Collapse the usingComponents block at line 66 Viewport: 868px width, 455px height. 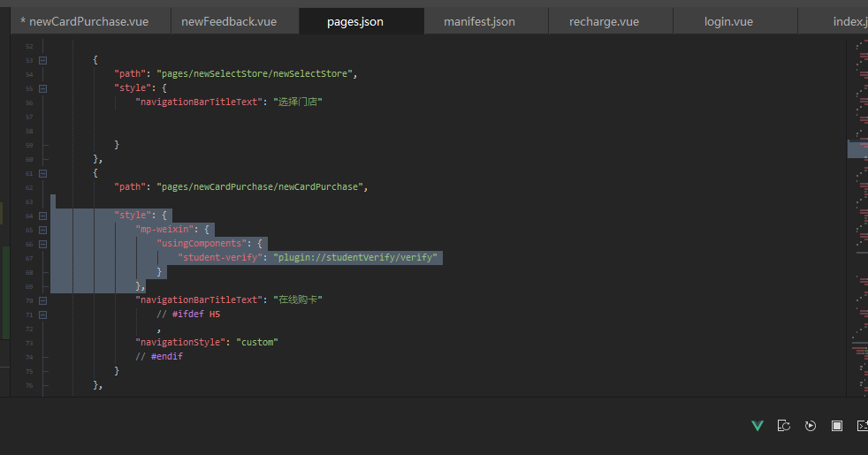[x=42, y=244]
